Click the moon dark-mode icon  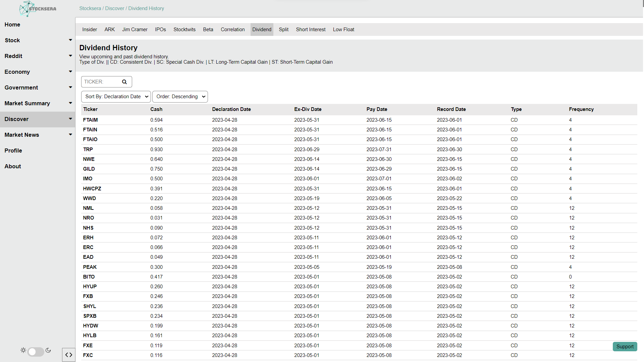[48, 350]
